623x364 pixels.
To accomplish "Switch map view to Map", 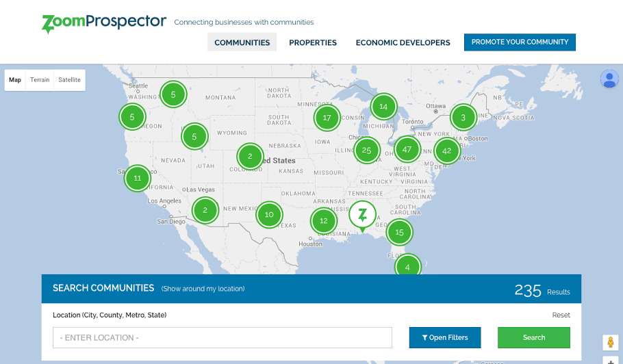I will (15, 80).
